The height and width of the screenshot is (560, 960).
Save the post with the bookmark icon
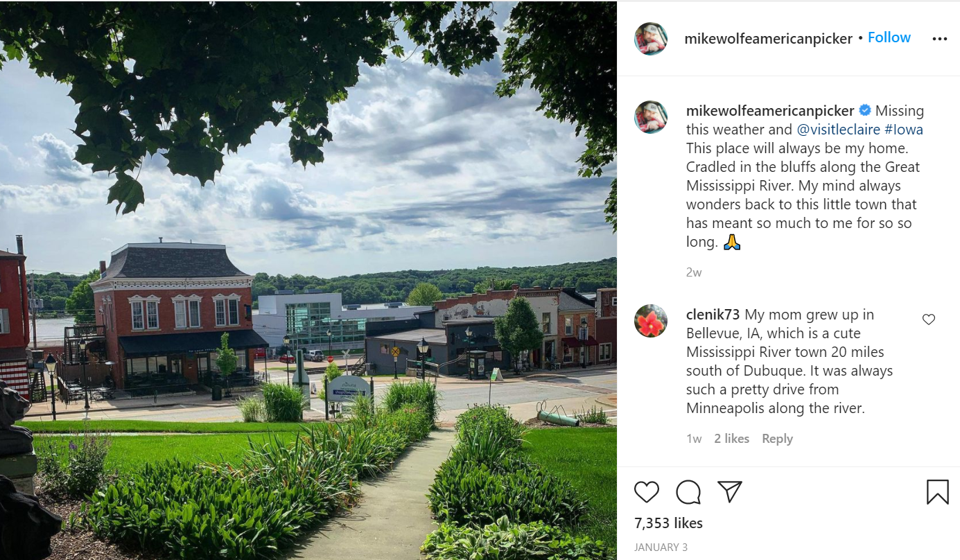pos(937,492)
